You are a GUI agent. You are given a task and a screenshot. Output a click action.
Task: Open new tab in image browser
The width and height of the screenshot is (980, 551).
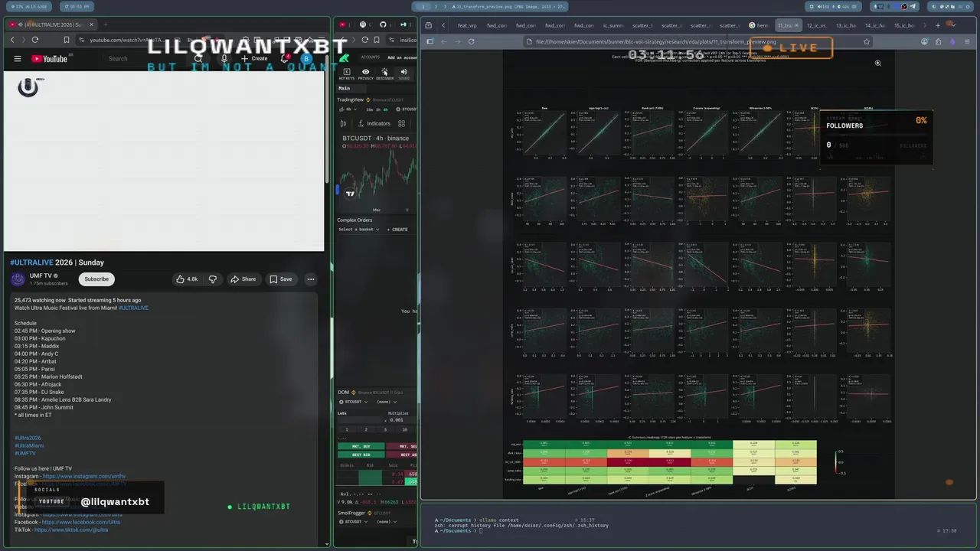[x=938, y=25]
